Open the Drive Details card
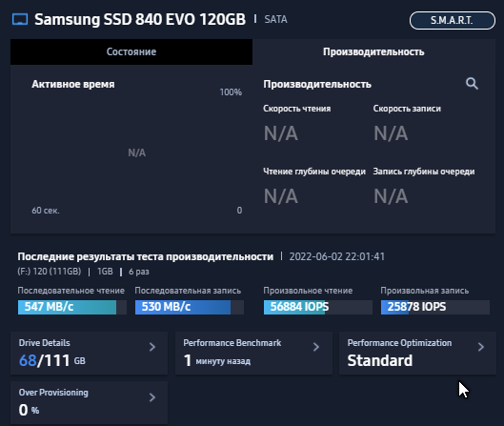This screenshot has width=504, height=426. (89, 353)
